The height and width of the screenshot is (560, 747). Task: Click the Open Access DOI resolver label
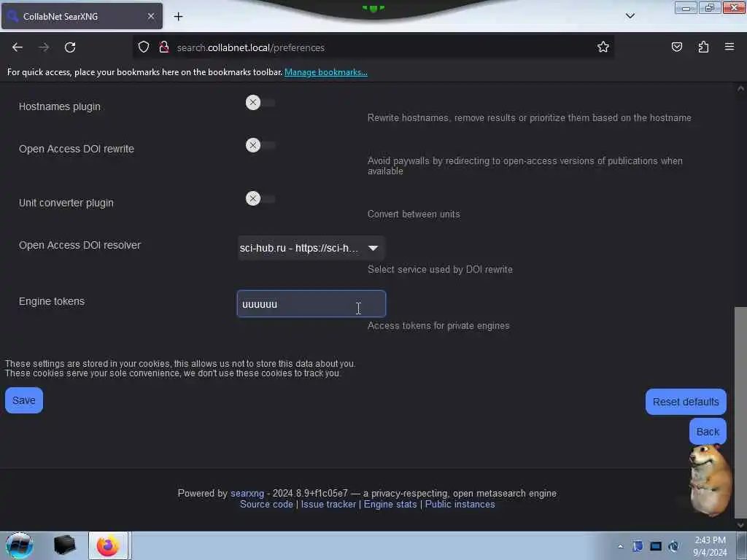click(80, 245)
